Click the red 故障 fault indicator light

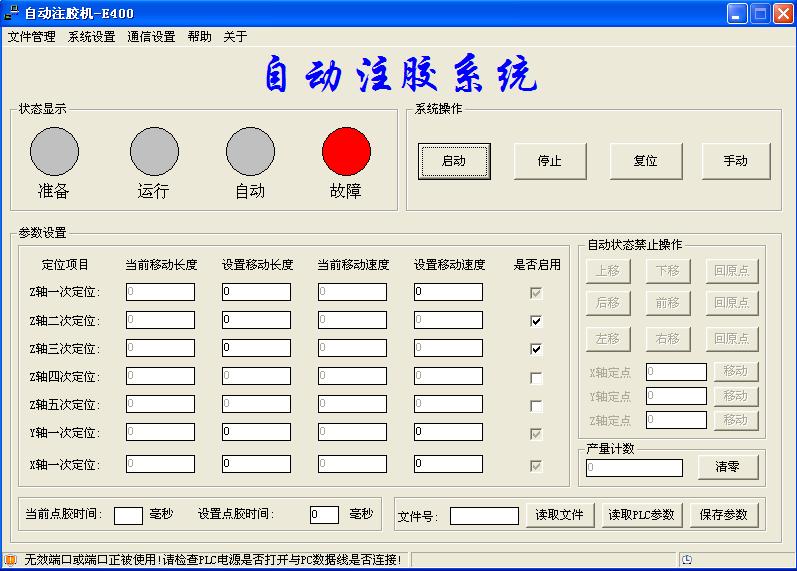(x=346, y=152)
